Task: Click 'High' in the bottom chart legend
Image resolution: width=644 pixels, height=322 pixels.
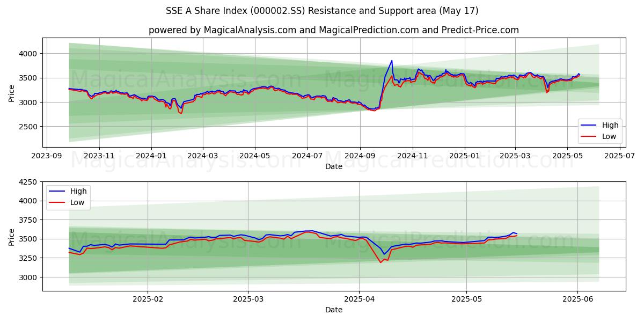Action: [x=78, y=191]
